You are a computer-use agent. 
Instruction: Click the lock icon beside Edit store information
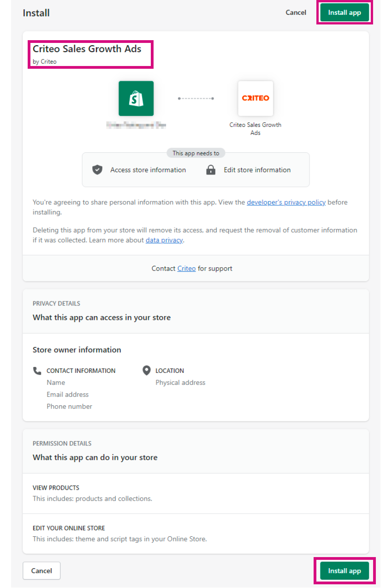(x=211, y=170)
